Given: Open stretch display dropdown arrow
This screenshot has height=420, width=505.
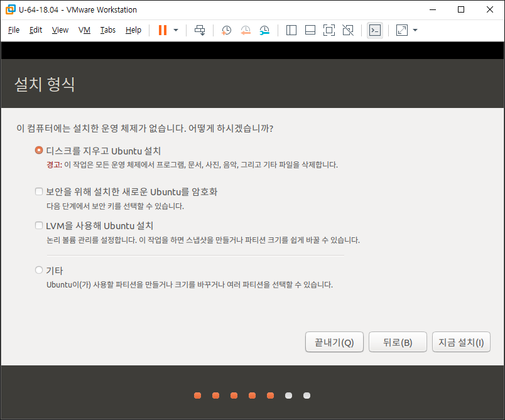Looking at the screenshot, I should pos(415,30).
